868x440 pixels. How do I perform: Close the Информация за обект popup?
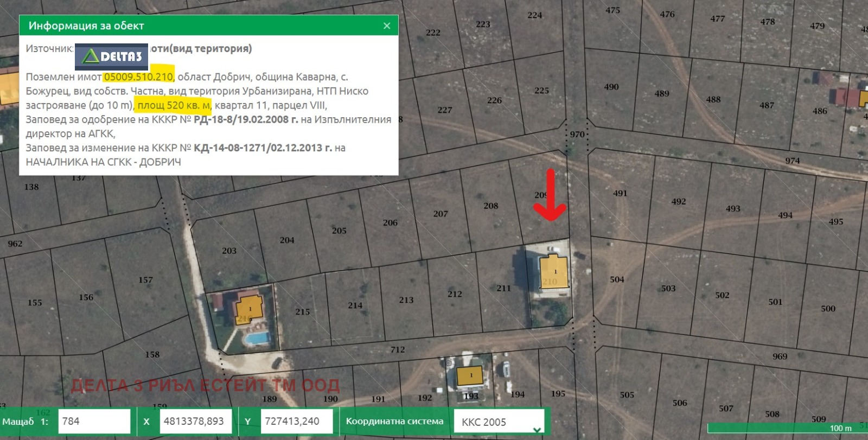[x=387, y=26]
